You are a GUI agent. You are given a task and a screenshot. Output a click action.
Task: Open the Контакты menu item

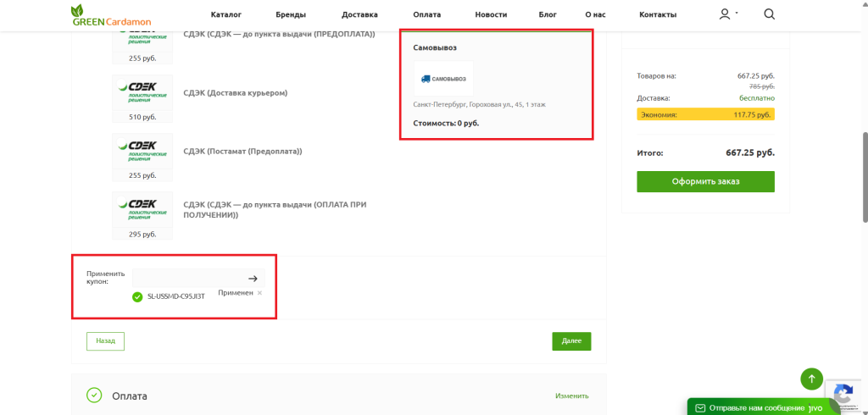[x=658, y=15]
